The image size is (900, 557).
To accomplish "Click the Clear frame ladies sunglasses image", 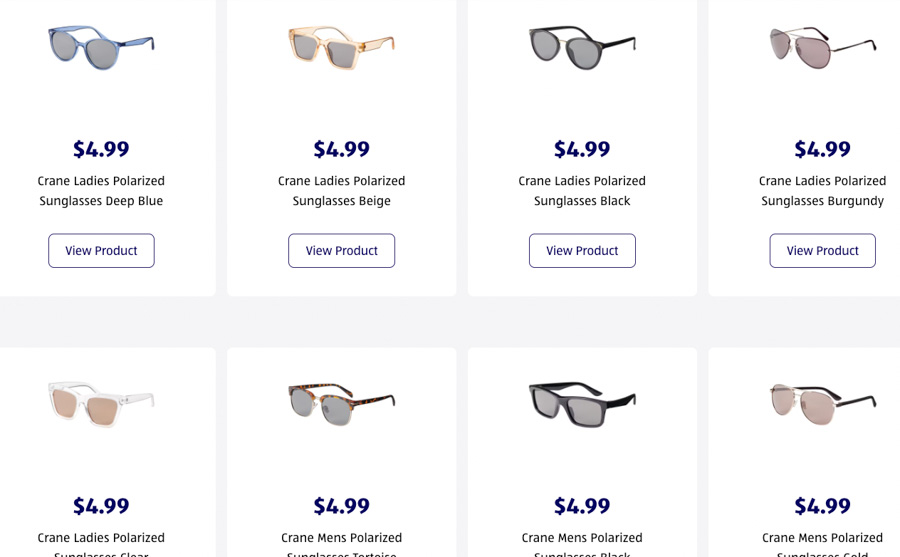I will [101, 402].
